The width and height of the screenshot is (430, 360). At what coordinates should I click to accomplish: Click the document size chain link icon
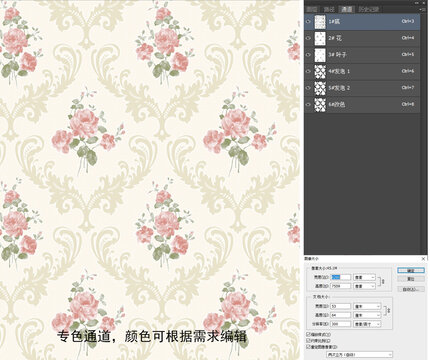tap(389, 311)
